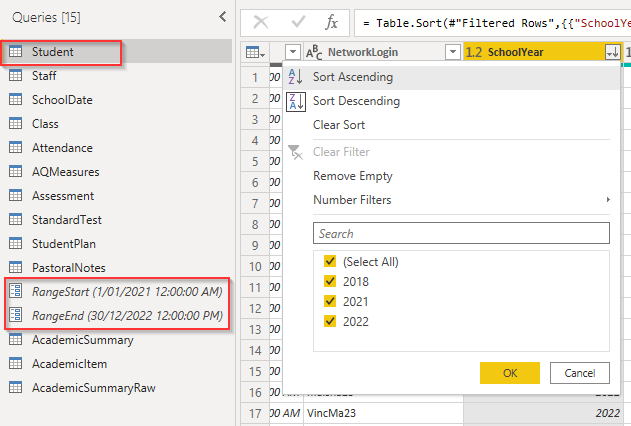Click the Attendance query table icon
The height and width of the screenshot is (426, 631).
pyautogui.click(x=16, y=148)
